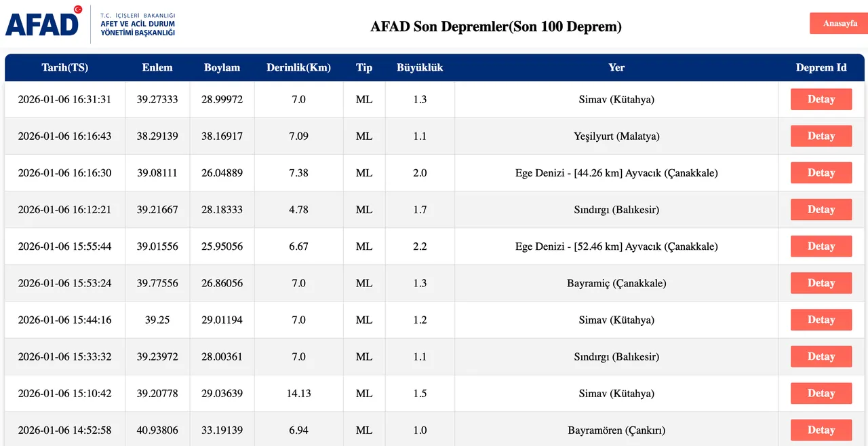
Task: Sort by the Tarih(TS) column header
Action: (x=64, y=67)
